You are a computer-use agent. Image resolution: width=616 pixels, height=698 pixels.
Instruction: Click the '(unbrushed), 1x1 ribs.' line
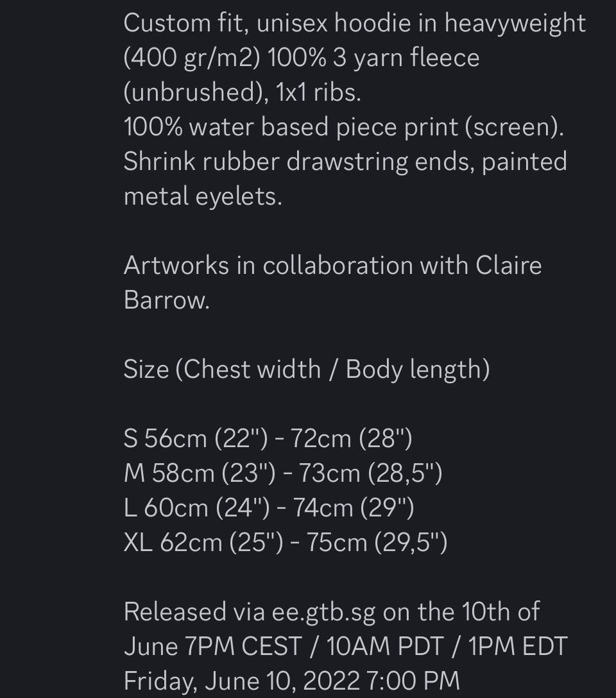tap(243, 92)
